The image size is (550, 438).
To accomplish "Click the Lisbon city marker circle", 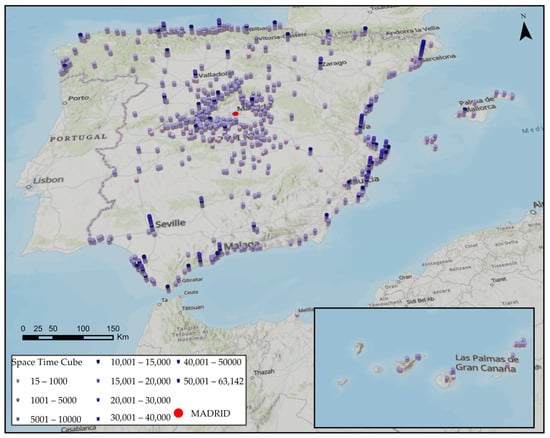I will [28, 187].
